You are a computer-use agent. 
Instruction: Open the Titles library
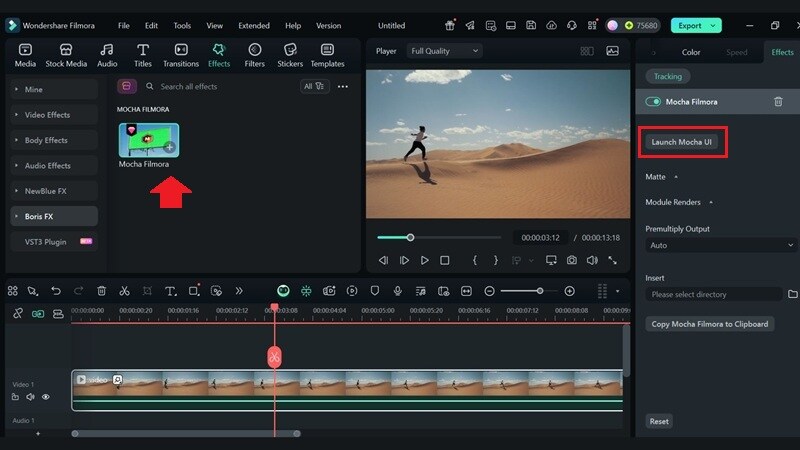pos(143,55)
